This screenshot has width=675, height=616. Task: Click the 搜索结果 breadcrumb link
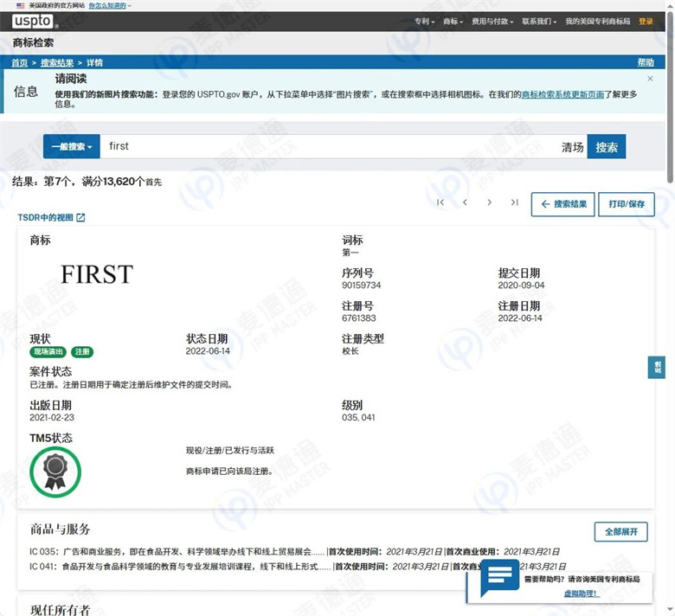[x=57, y=63]
